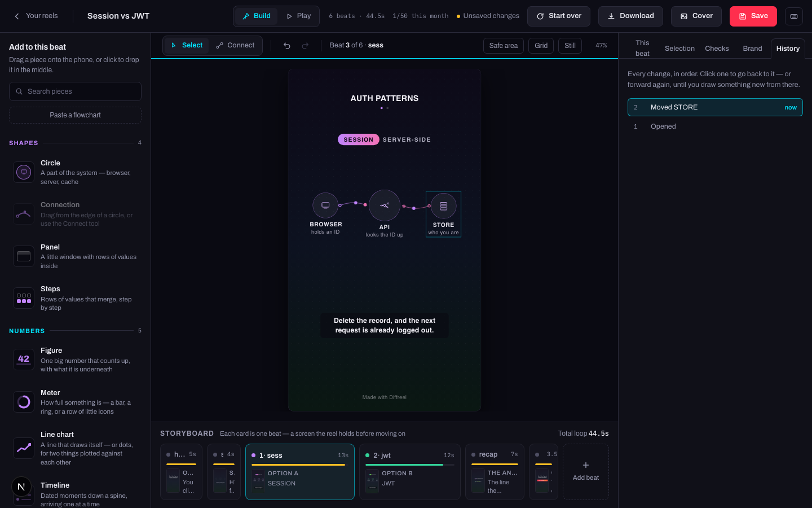Viewport: 812px width, 508px height.
Task: Focus the Search pieces field
Action: (75, 91)
